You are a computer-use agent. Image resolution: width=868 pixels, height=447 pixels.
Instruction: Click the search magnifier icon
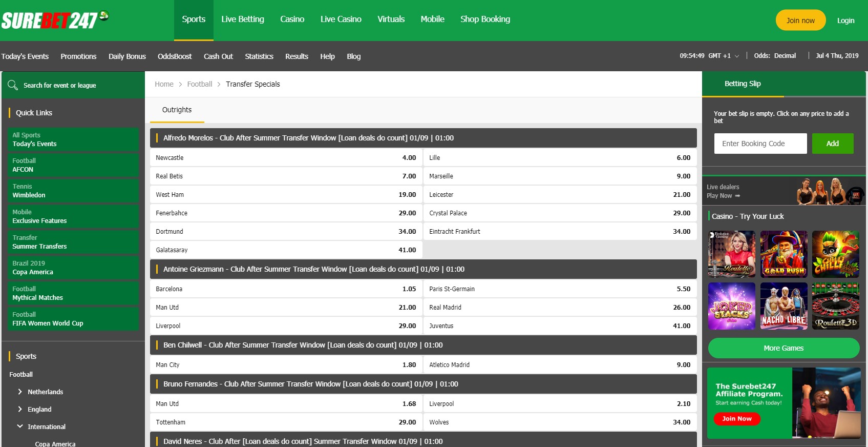[13, 85]
